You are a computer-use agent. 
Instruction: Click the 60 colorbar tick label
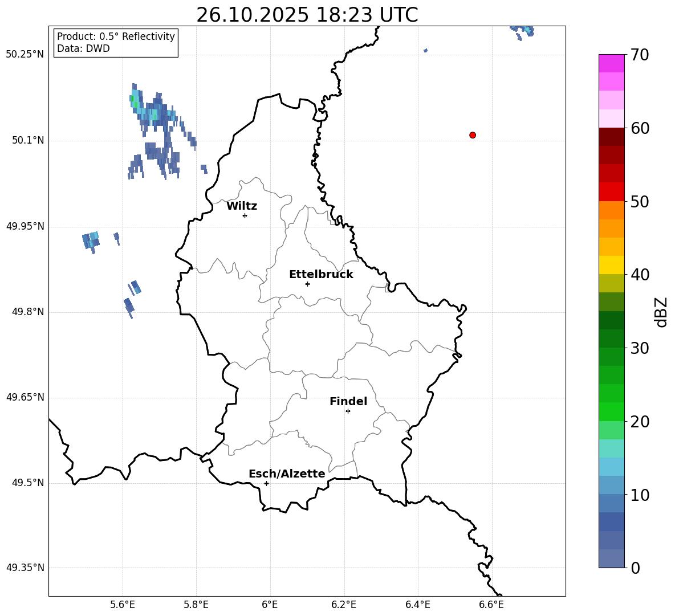[x=640, y=128]
